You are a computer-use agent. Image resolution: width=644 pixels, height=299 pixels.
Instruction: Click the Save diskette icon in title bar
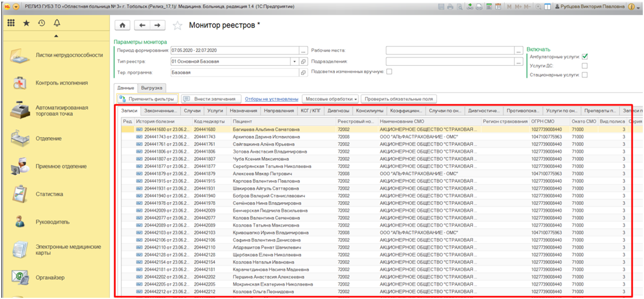[x=442, y=7]
